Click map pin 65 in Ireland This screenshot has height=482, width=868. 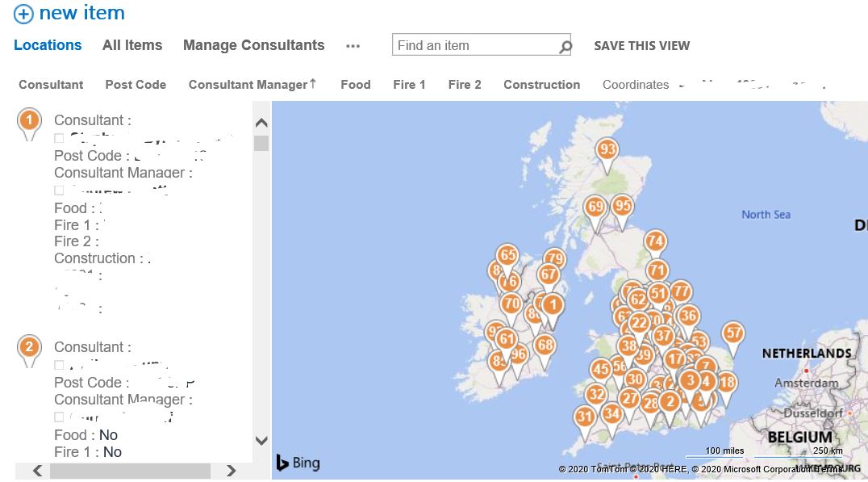pos(507,255)
